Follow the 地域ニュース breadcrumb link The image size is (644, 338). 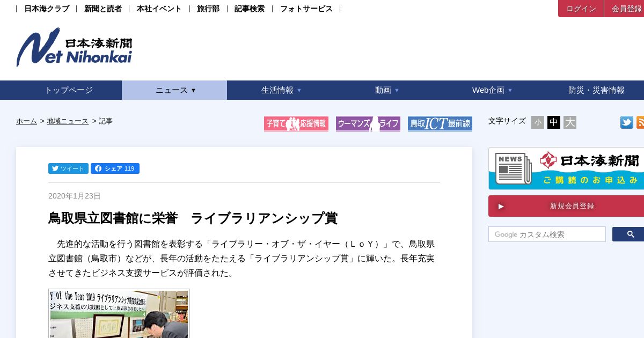[68, 121]
